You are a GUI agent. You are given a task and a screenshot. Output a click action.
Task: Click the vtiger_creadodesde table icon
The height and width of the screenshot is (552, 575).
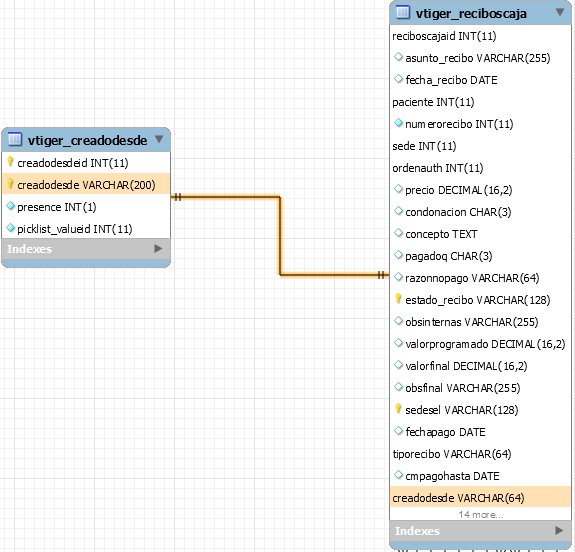pos(15,140)
